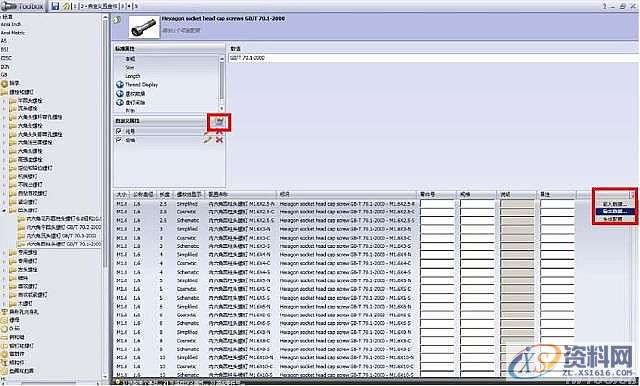The width and height of the screenshot is (640, 386).
Task: Click the globe icon beside Thread Display
Action: [120, 84]
